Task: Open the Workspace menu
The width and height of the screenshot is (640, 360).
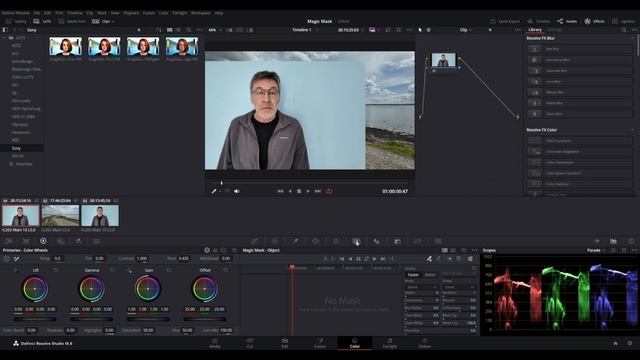Action: 201,13
